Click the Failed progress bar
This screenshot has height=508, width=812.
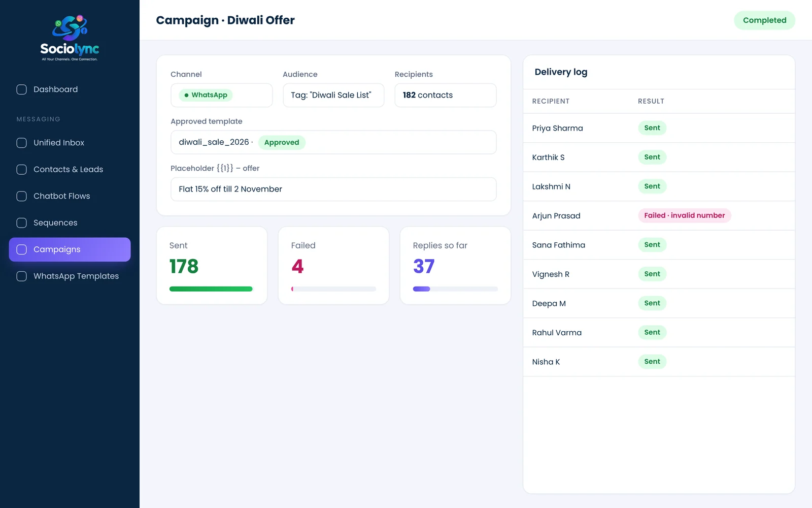(333, 289)
